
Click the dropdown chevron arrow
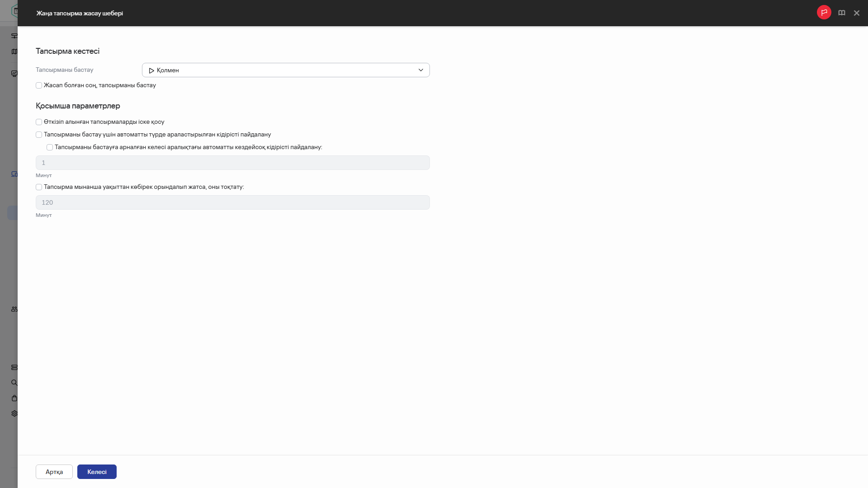[420, 70]
